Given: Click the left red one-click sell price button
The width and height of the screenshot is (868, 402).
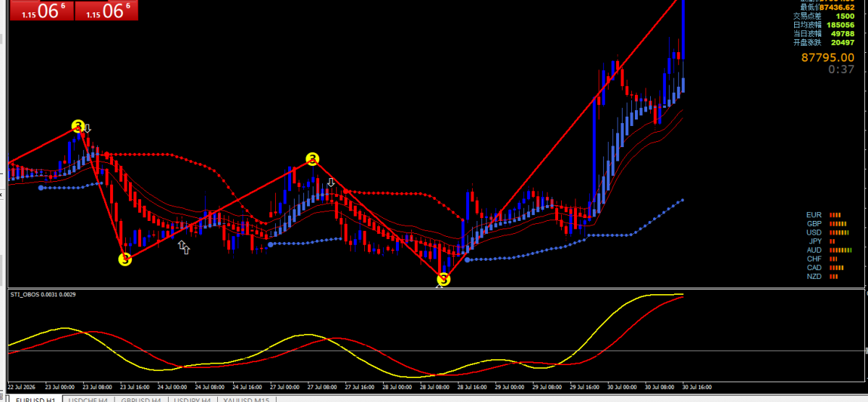Looking at the screenshot, I should (x=41, y=10).
